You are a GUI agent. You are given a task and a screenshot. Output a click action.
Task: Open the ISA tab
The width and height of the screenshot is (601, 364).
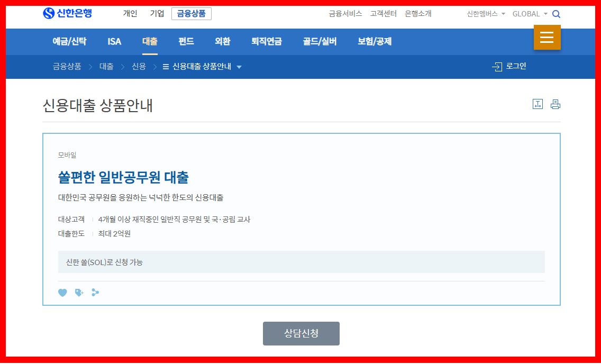pos(114,41)
